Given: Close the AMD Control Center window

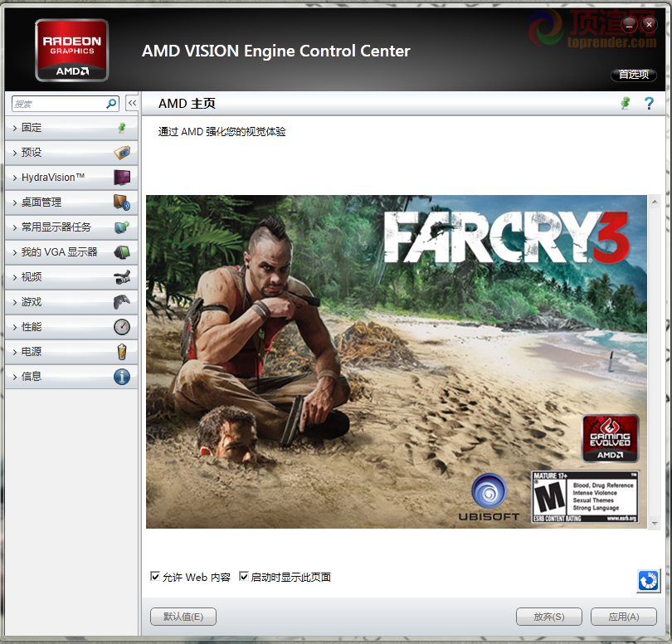Looking at the screenshot, I should click(649, 25).
